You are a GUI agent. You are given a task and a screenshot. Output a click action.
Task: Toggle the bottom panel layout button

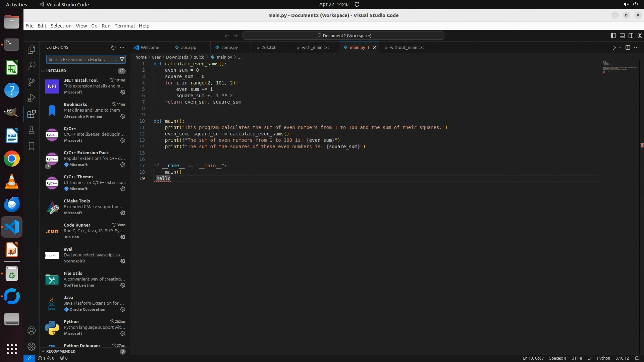click(622, 36)
